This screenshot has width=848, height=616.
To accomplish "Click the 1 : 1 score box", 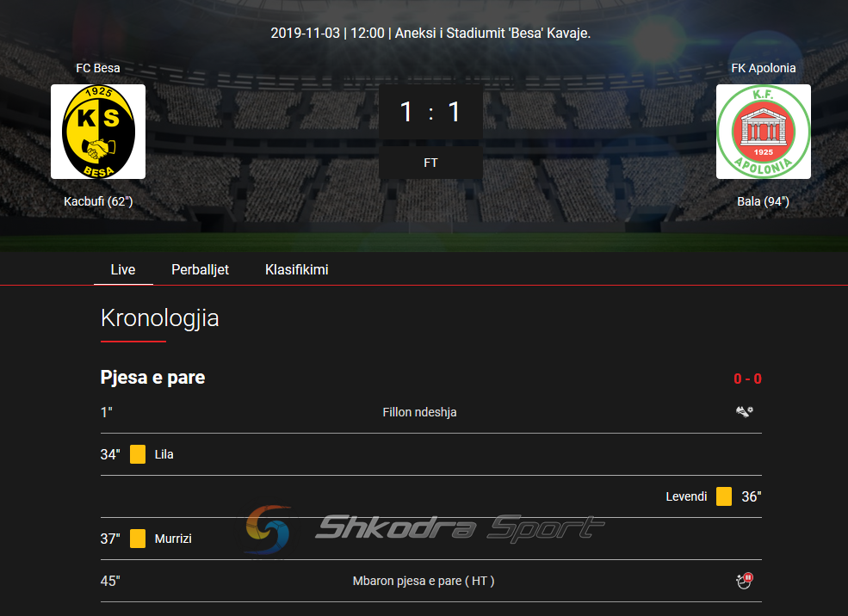I will click(x=430, y=113).
